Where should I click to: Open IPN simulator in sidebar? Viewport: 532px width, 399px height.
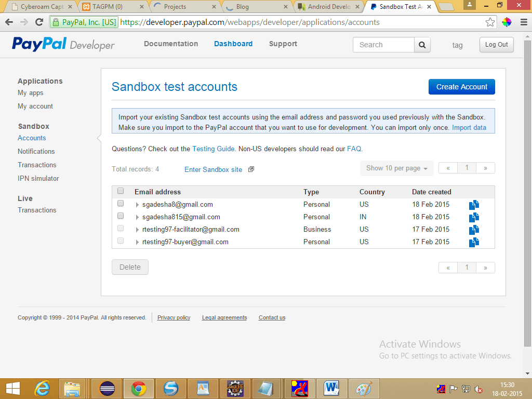tap(38, 179)
